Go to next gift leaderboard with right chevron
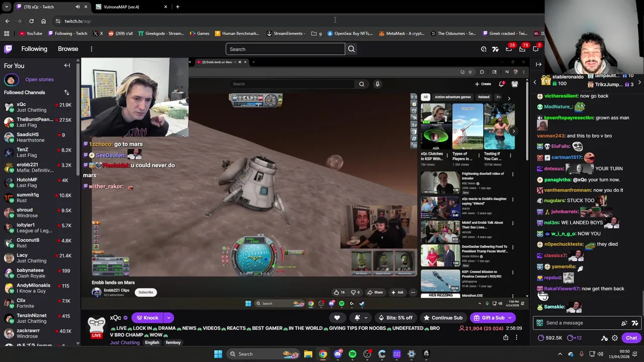644x362 pixels. coord(639,82)
